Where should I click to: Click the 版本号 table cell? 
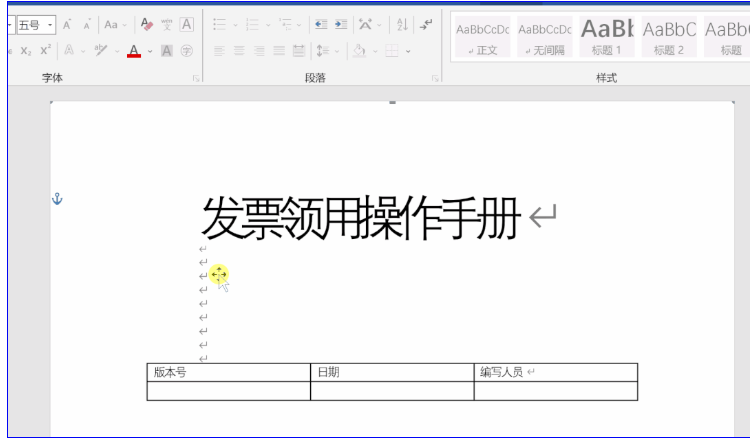(x=229, y=372)
